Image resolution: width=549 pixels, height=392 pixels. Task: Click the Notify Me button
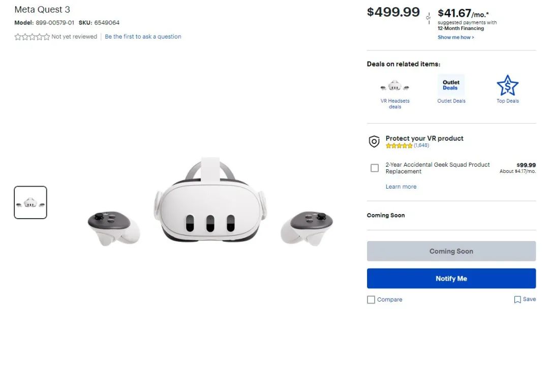pyautogui.click(x=451, y=279)
